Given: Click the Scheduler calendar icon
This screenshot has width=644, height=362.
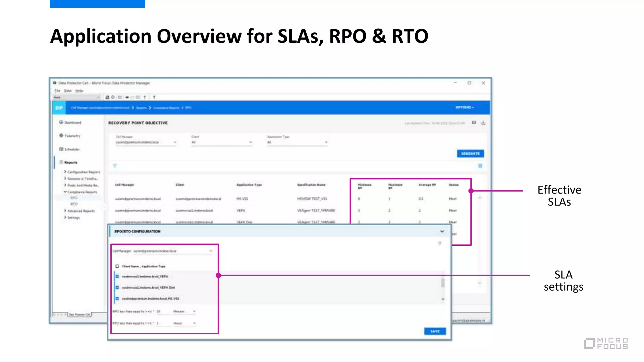Looking at the screenshot, I should (61, 149).
